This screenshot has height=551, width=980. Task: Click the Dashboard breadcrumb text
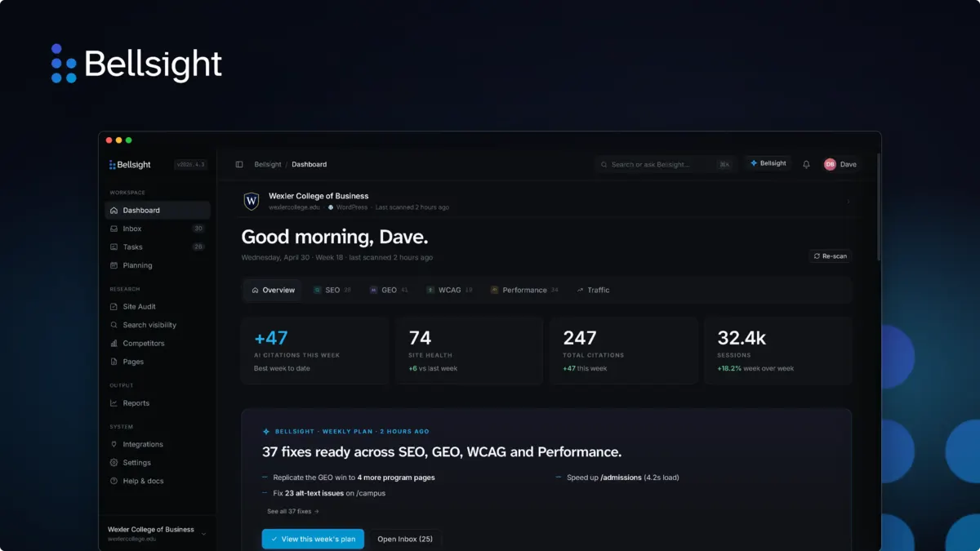(x=310, y=164)
